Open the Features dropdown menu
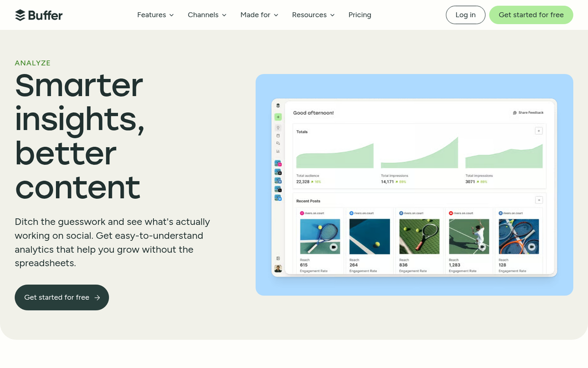Viewport: 588px width, 368px height. coord(155,15)
